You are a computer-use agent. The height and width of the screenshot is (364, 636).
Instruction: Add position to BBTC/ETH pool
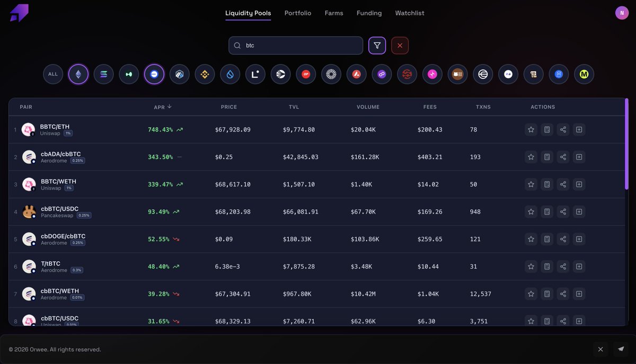pyautogui.click(x=579, y=129)
